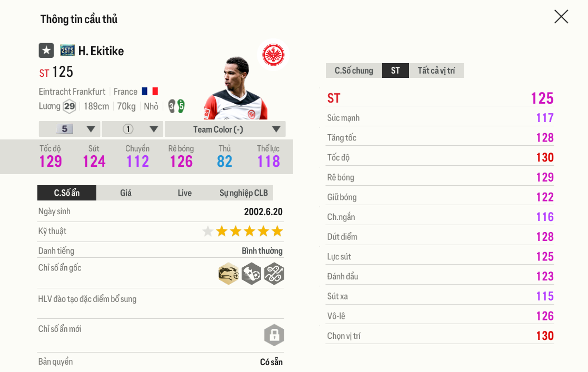Screen dimensions: 588x372
Task: Click the salary 29 hexagon badge
Action: point(69,106)
